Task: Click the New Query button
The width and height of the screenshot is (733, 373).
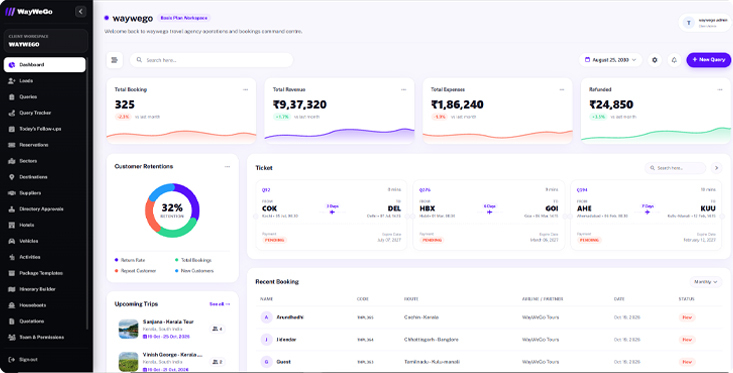Action: click(708, 60)
